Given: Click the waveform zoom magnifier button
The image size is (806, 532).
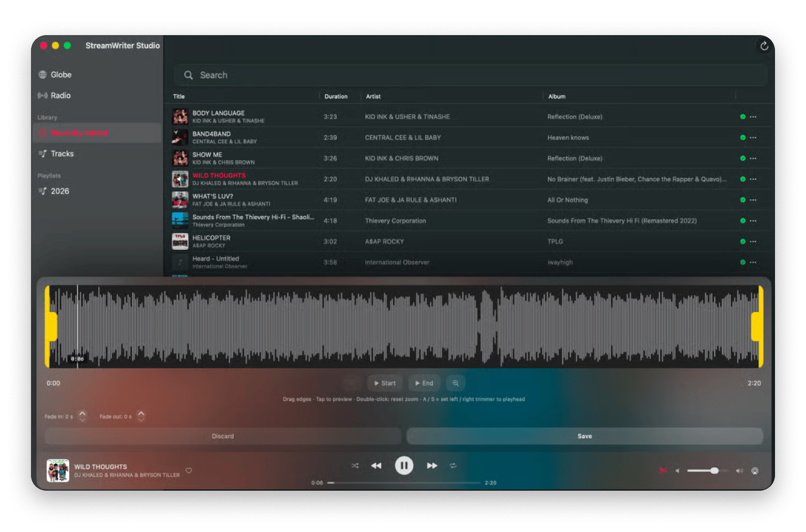Looking at the screenshot, I should tap(456, 383).
